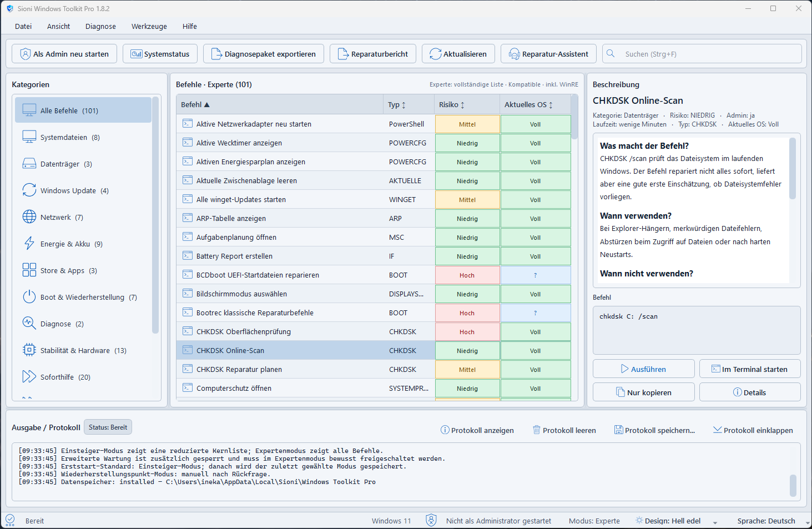Click Diagnosepaket exportieren
812x529 pixels.
click(x=264, y=54)
